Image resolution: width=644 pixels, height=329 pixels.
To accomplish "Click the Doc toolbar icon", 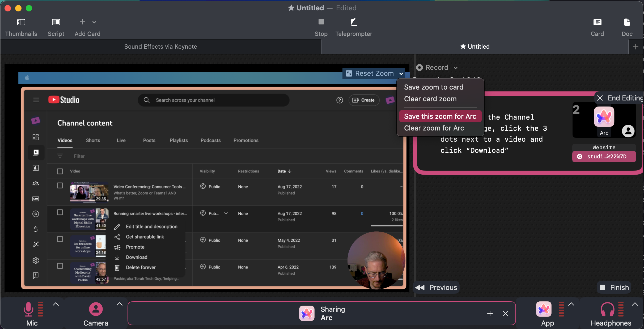I will [627, 22].
